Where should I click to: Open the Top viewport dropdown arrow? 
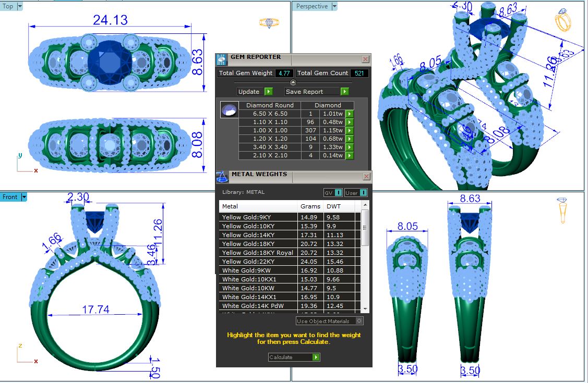[20, 6]
